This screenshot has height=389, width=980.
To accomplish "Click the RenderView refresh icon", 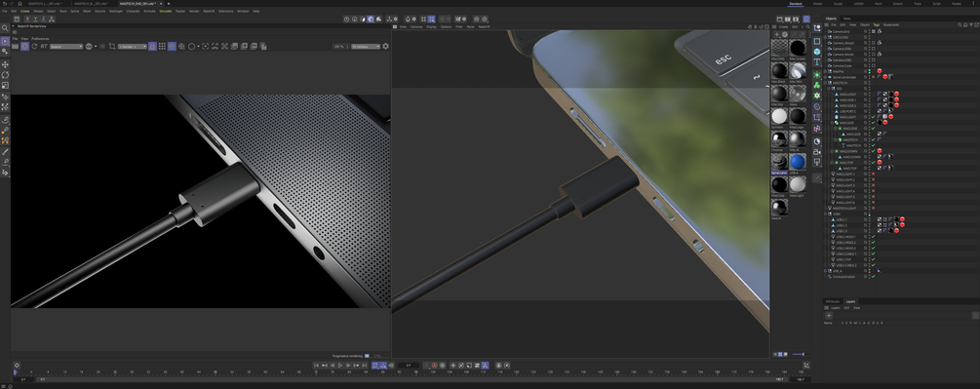I will tap(34, 46).
